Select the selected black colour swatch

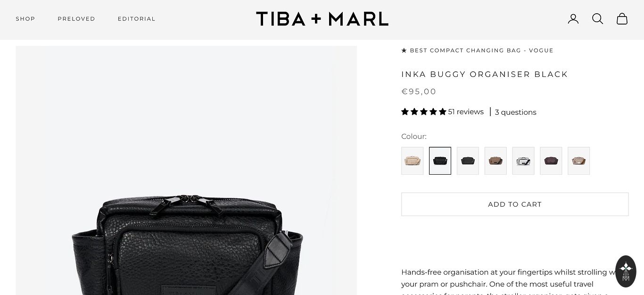point(440,161)
